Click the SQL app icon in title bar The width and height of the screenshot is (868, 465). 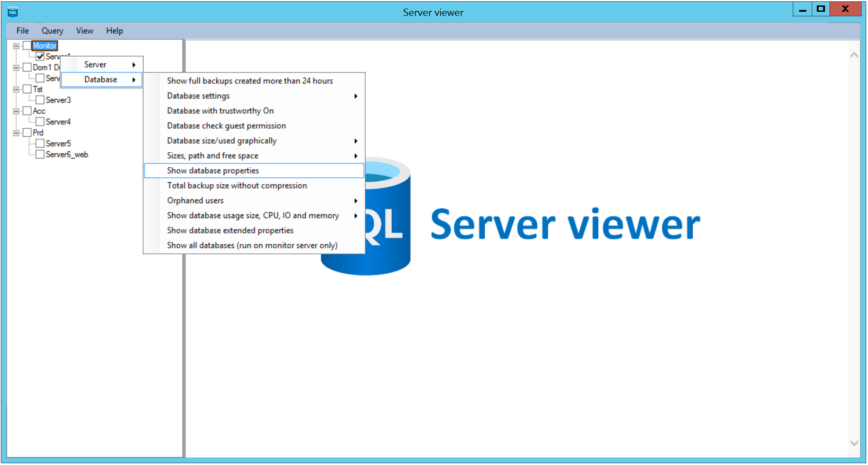(13, 12)
